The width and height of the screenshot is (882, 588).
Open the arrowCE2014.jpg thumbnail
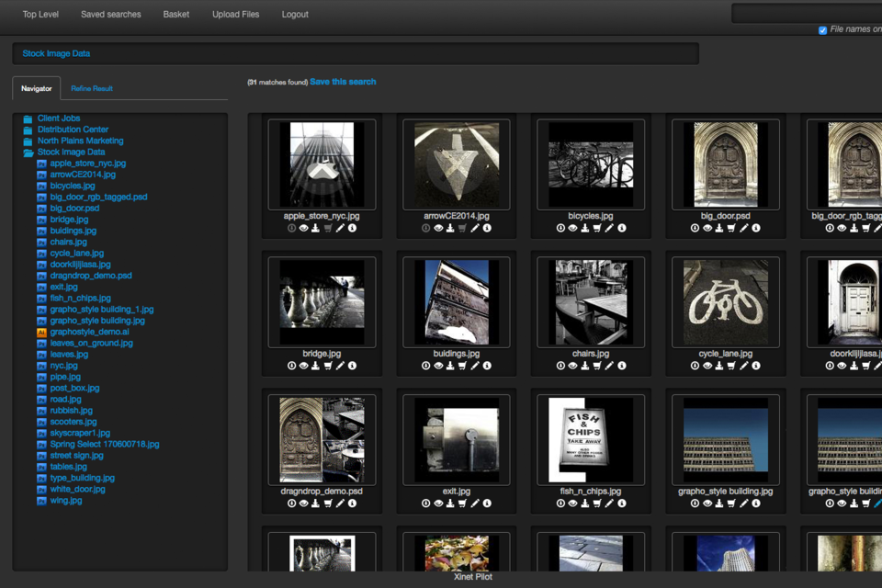click(x=457, y=164)
